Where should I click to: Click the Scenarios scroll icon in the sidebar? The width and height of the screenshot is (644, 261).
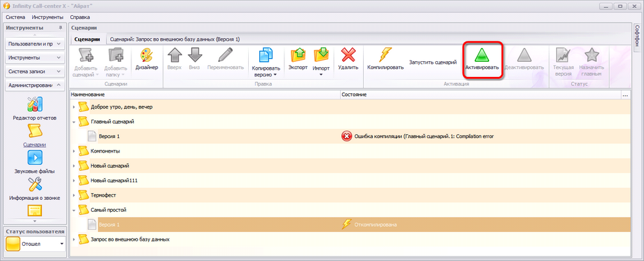(35, 131)
